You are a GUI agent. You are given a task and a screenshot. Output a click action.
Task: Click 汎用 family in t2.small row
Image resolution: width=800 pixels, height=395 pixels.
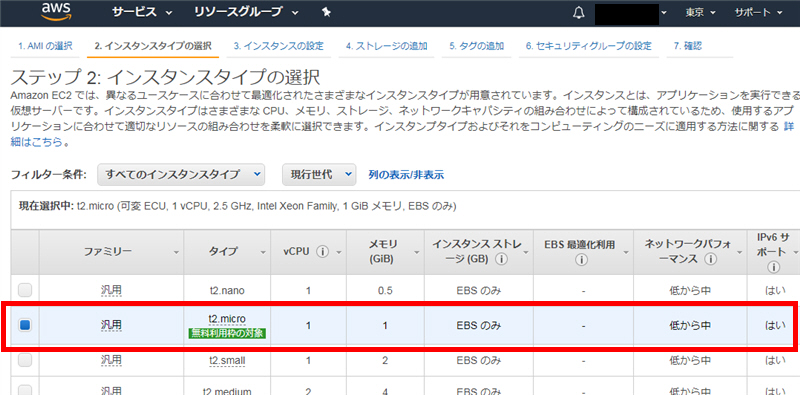click(111, 360)
